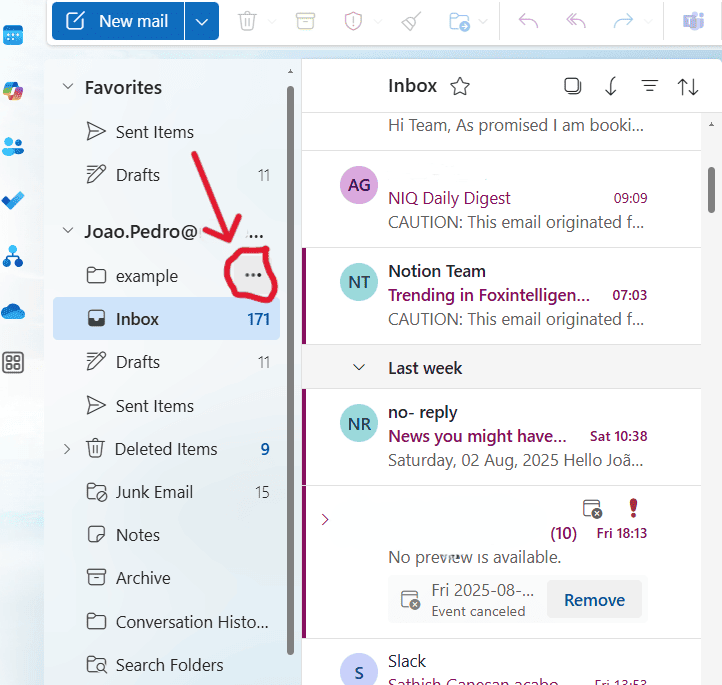Compose a message with New mail
This screenshot has height=685, width=722.
tap(118, 21)
